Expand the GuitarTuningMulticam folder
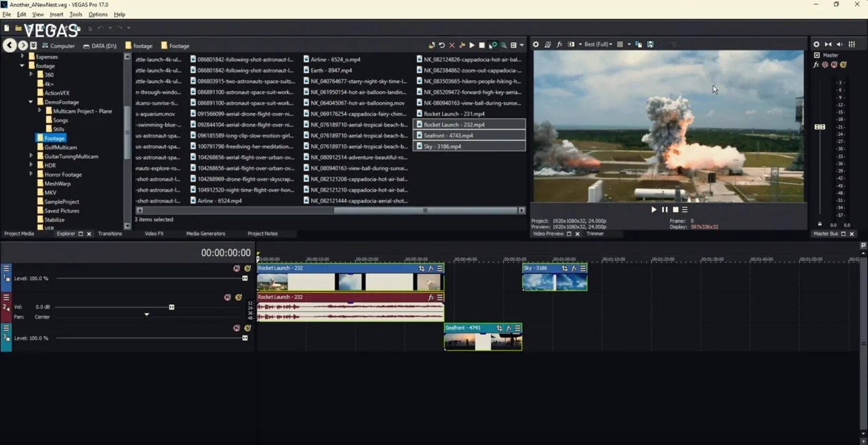This screenshot has width=868, height=445. click(31, 156)
